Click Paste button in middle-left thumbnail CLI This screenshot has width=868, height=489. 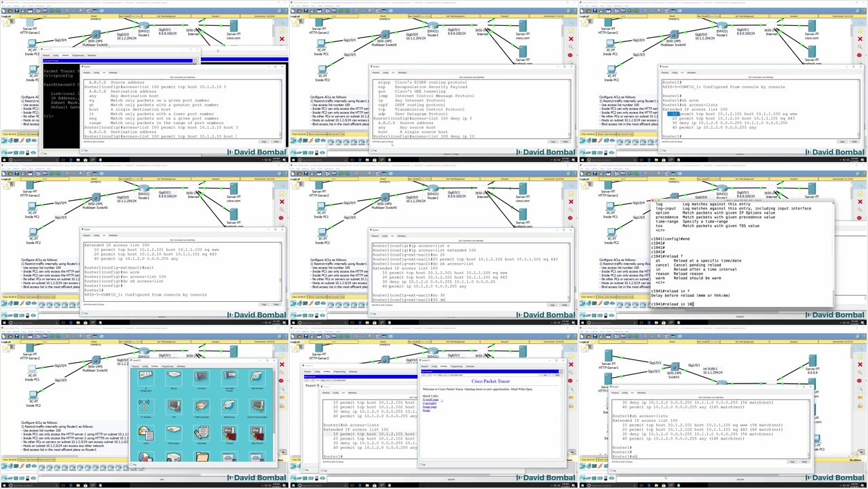point(276,305)
